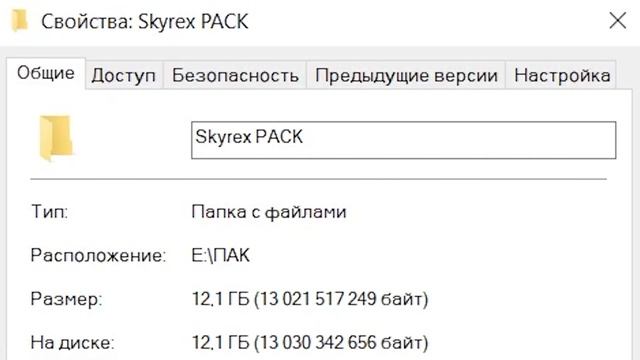Open the Настройка tab
640x360 pixels.
[x=562, y=76]
